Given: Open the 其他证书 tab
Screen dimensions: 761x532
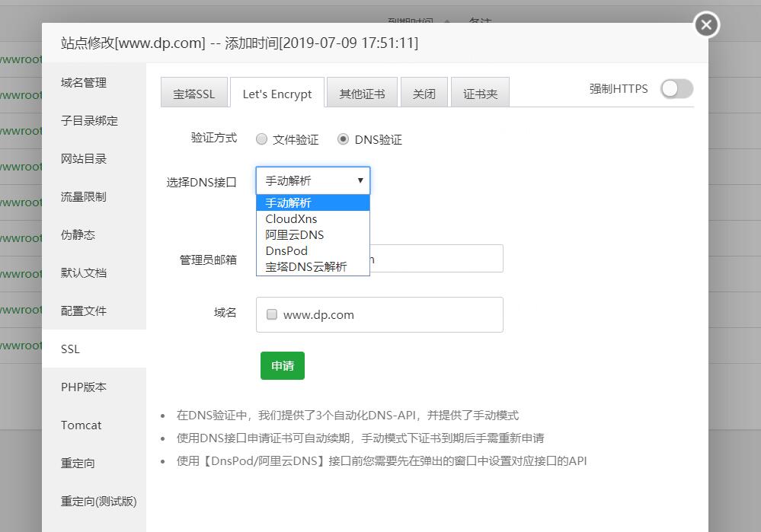Looking at the screenshot, I should click(362, 92).
